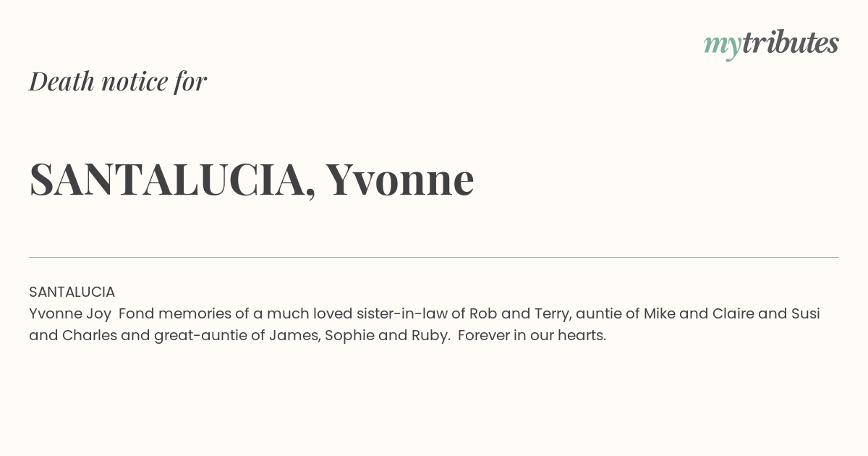Viewport: 868px width, 456px height.
Task: Click 'Forever in our hearts' sentence
Action: click(x=532, y=335)
